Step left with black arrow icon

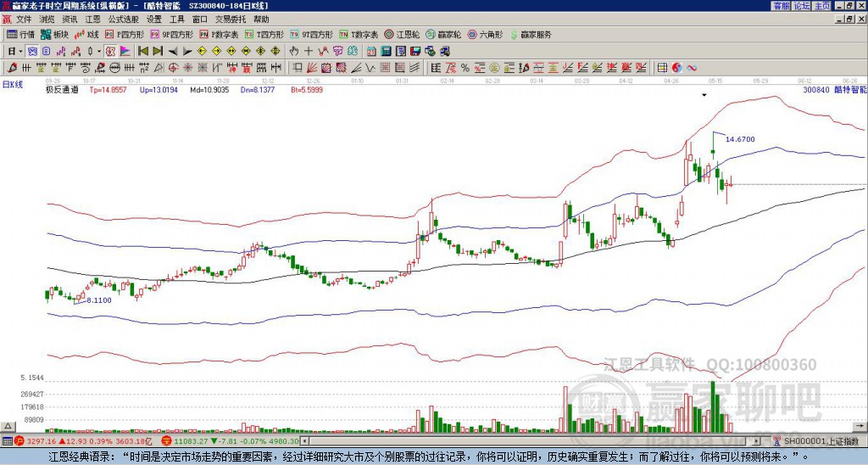(x=173, y=51)
